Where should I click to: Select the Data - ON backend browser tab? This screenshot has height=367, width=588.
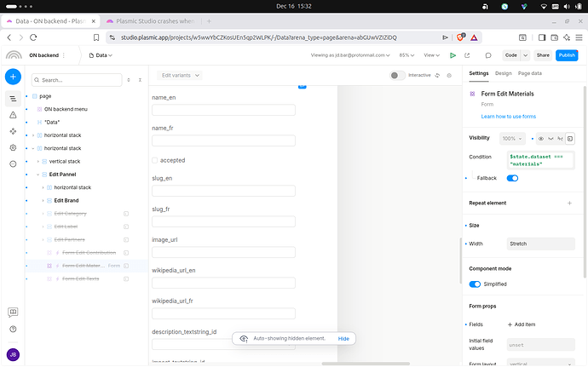point(50,21)
